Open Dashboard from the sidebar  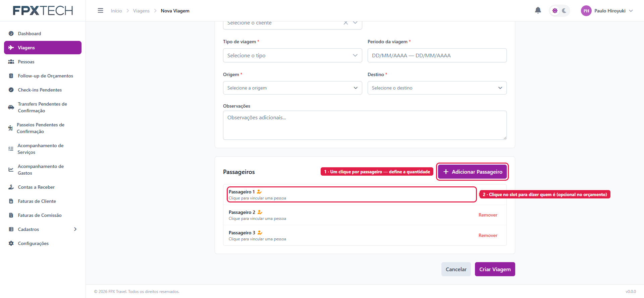point(43,34)
